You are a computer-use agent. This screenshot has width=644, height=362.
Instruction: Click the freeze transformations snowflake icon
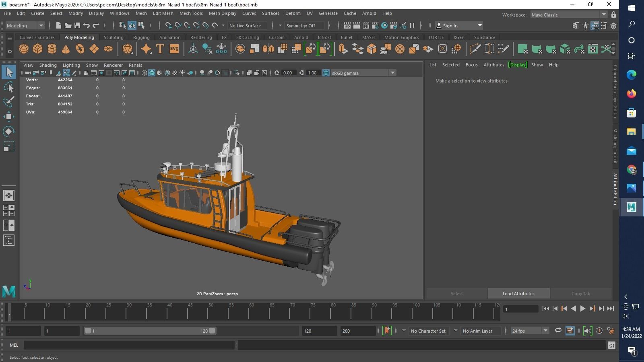click(x=221, y=49)
